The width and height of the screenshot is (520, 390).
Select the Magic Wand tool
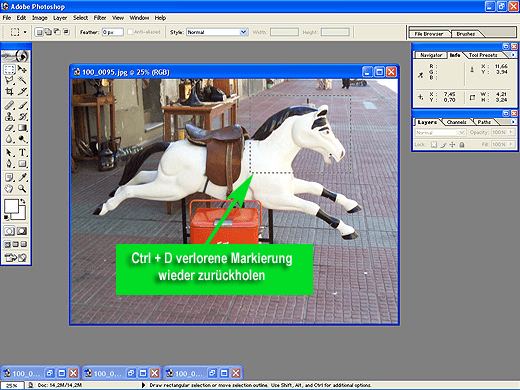[22, 80]
